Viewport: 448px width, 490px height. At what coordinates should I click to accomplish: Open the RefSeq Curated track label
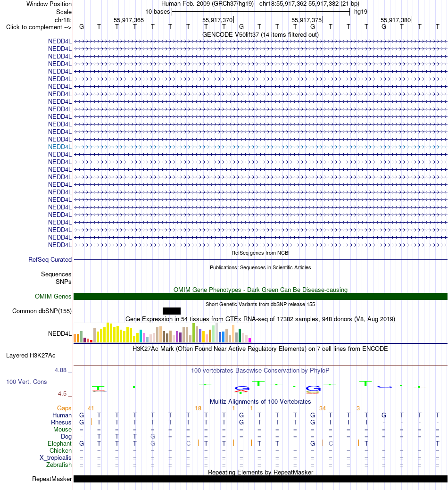coord(50,260)
